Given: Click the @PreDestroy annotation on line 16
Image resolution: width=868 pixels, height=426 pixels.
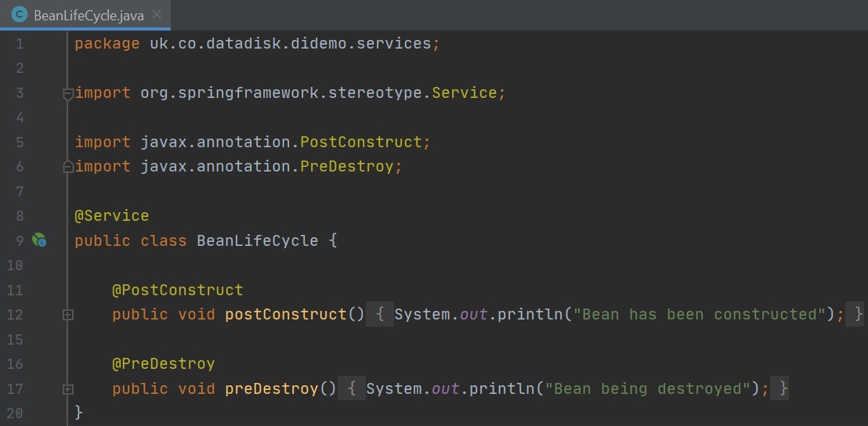Looking at the screenshot, I should point(163,364).
